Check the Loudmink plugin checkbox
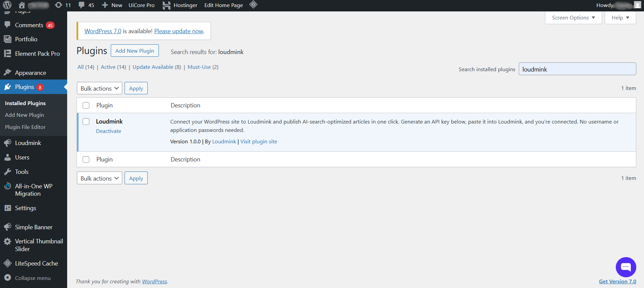The width and height of the screenshot is (644, 288). tap(86, 122)
